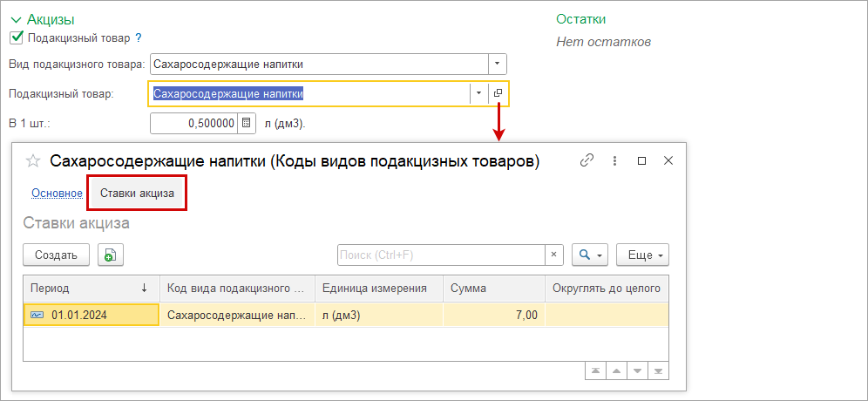Clear the search field with X icon

tap(555, 255)
